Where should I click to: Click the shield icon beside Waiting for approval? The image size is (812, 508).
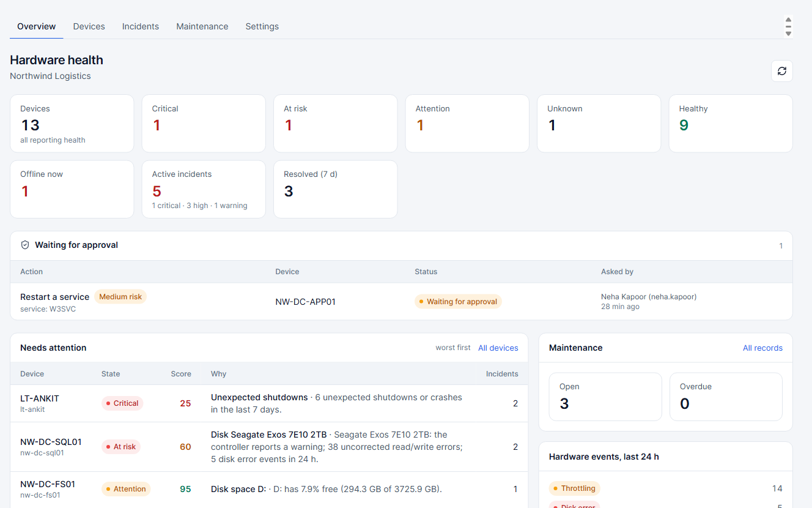[x=25, y=245]
